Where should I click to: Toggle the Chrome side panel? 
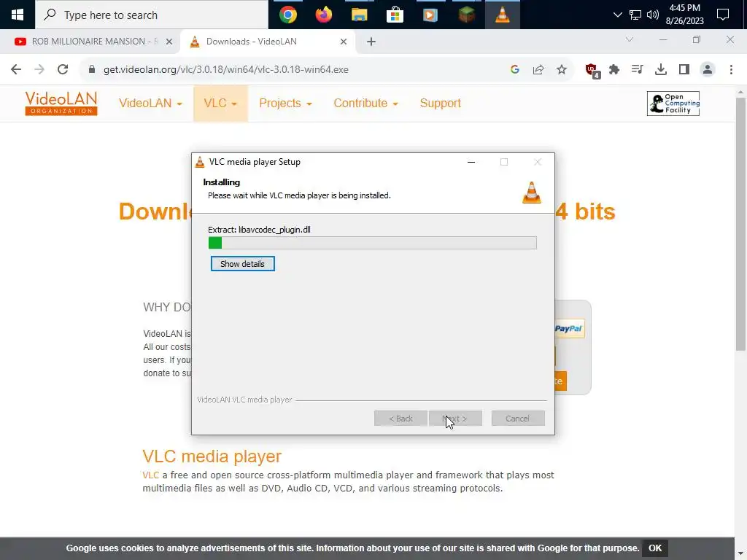tap(684, 69)
